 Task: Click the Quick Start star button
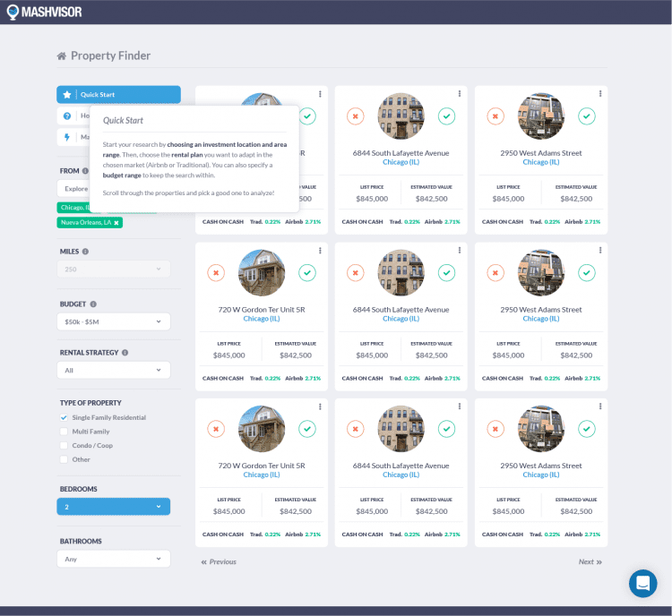67,95
